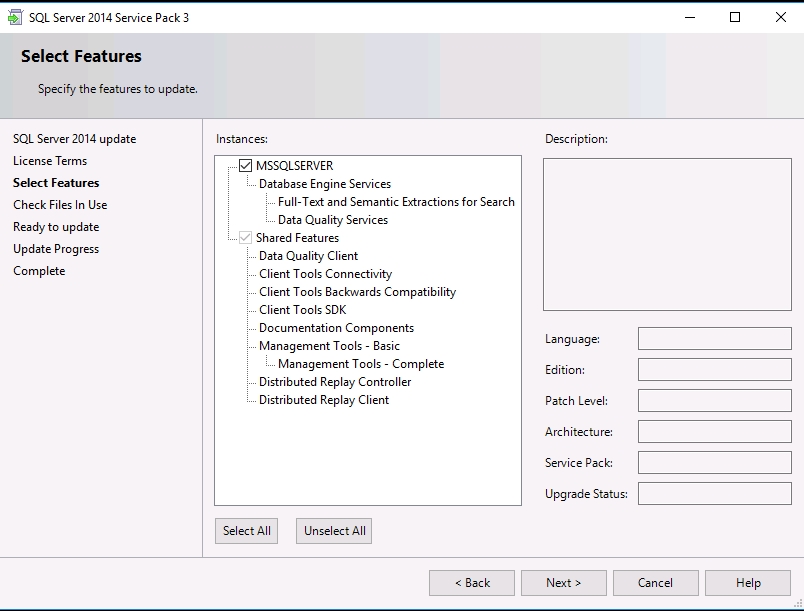Click Update Progress step
Screen dimensions: 804x611
[x=56, y=249]
